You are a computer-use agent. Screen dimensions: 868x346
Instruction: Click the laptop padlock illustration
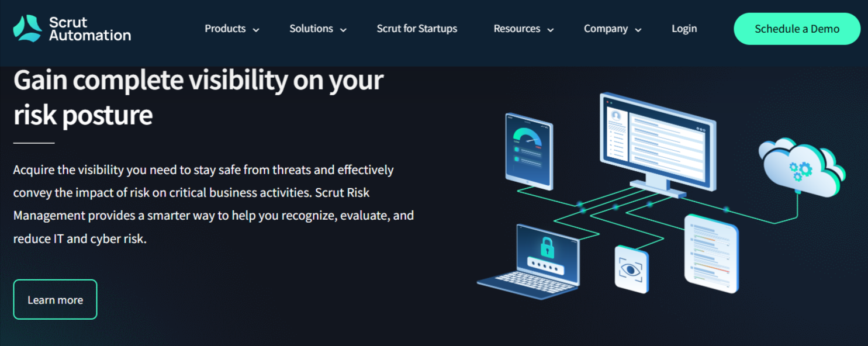530,261
